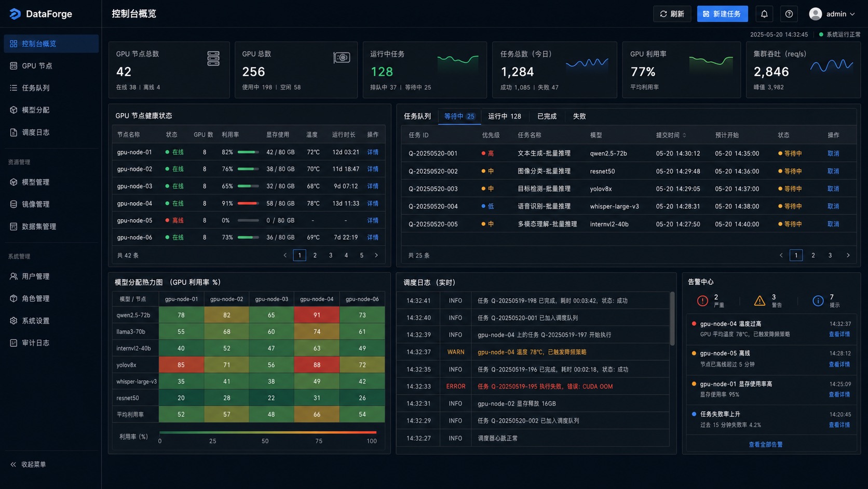Image resolution: width=868 pixels, height=489 pixels.
Task: Click heatmap cell 91 for gpu-node-04
Action: pyautogui.click(x=317, y=315)
